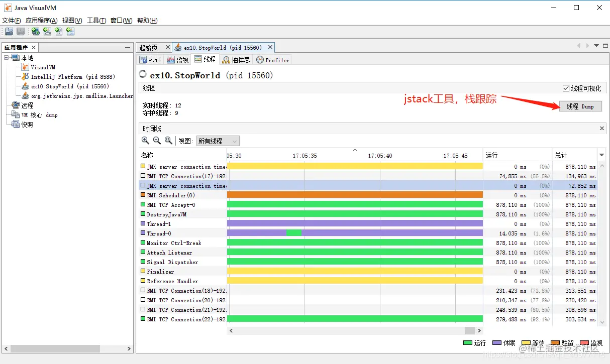Select the Signal Dispatcher thread
The image size is (610, 364).
368,262
